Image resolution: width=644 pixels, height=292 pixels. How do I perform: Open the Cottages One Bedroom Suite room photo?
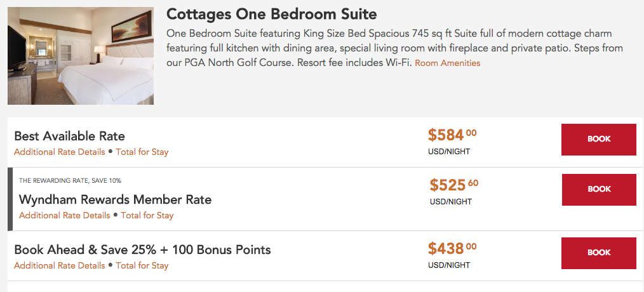click(81, 56)
